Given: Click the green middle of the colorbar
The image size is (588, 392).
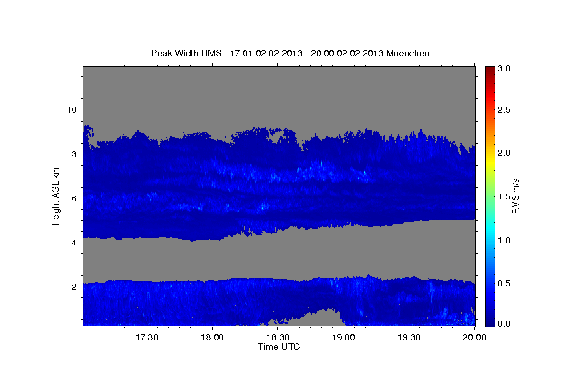Looking at the screenshot, I should coord(490,196).
